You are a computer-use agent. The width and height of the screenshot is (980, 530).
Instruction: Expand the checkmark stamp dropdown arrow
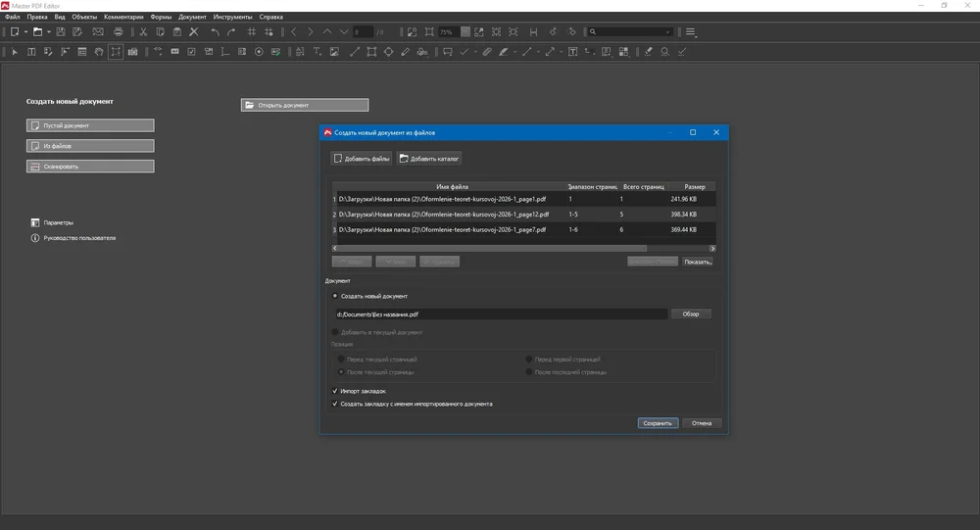(x=475, y=52)
